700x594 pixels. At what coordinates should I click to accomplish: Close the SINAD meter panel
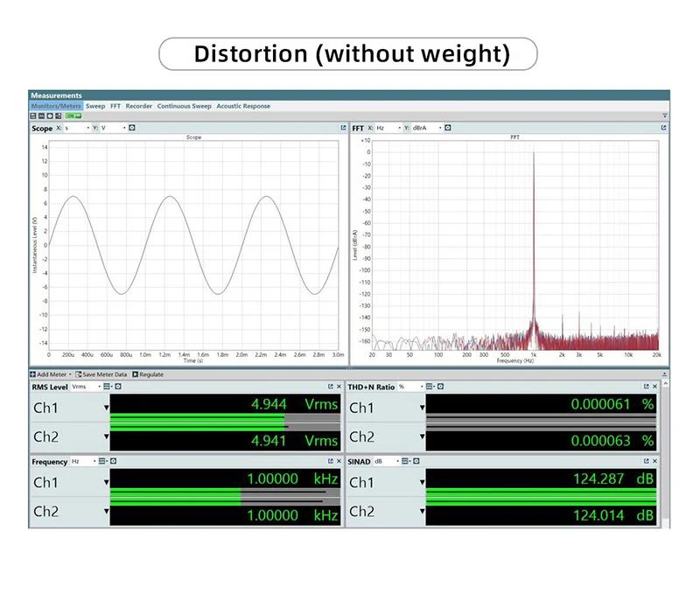pyautogui.click(x=655, y=461)
